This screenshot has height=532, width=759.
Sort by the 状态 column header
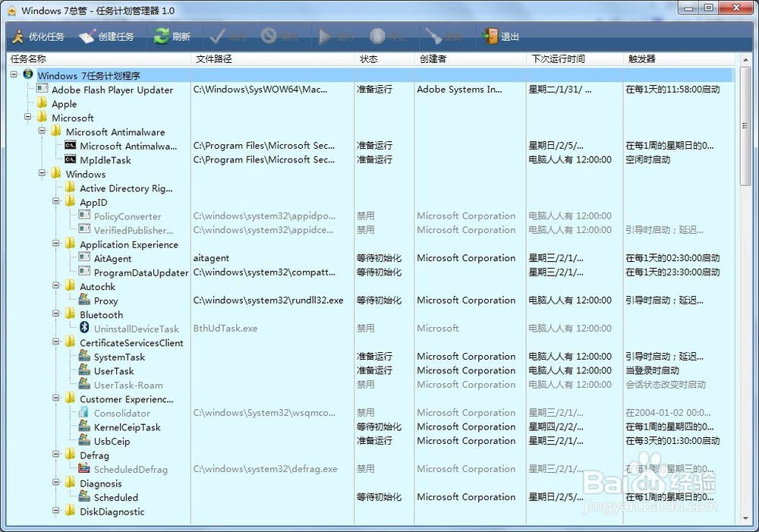pos(384,59)
